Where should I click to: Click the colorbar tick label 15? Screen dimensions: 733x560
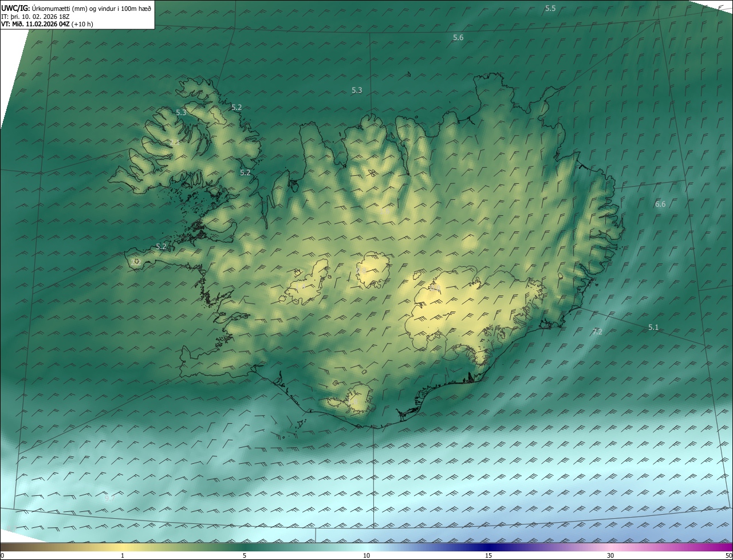(x=488, y=555)
